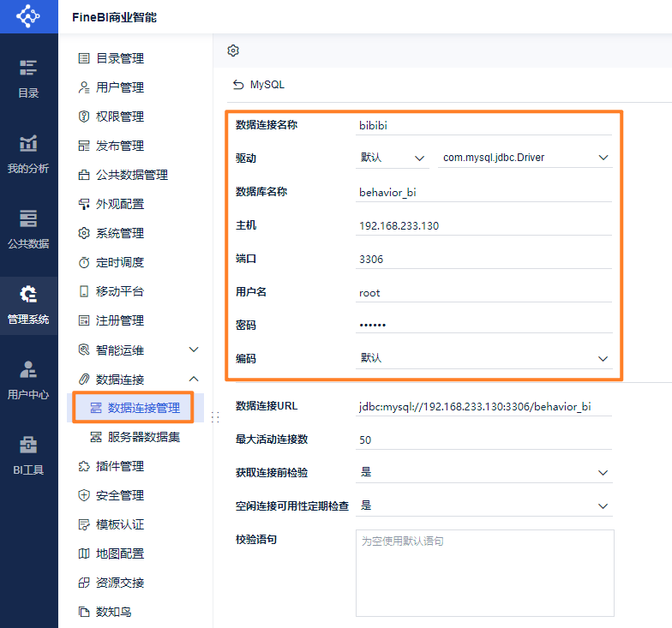The height and width of the screenshot is (628, 672).
Task: Click the 外观配置 paint roller icon
Action: [x=84, y=204]
